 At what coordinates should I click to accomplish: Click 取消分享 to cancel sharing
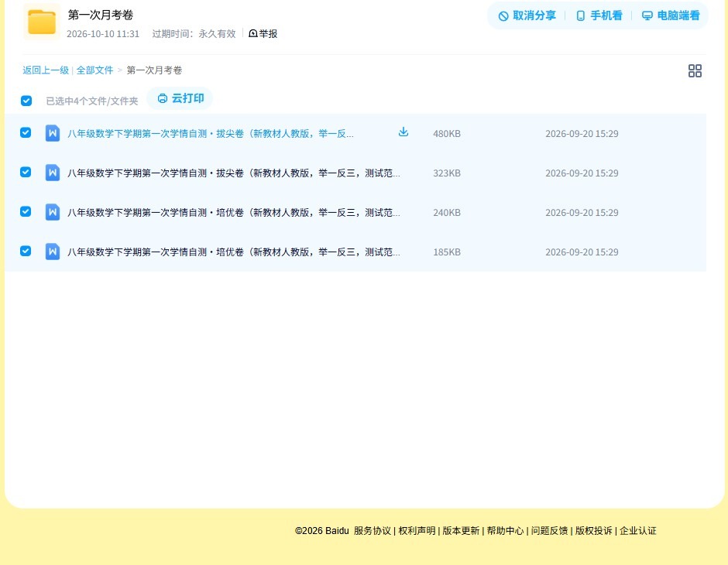(527, 15)
